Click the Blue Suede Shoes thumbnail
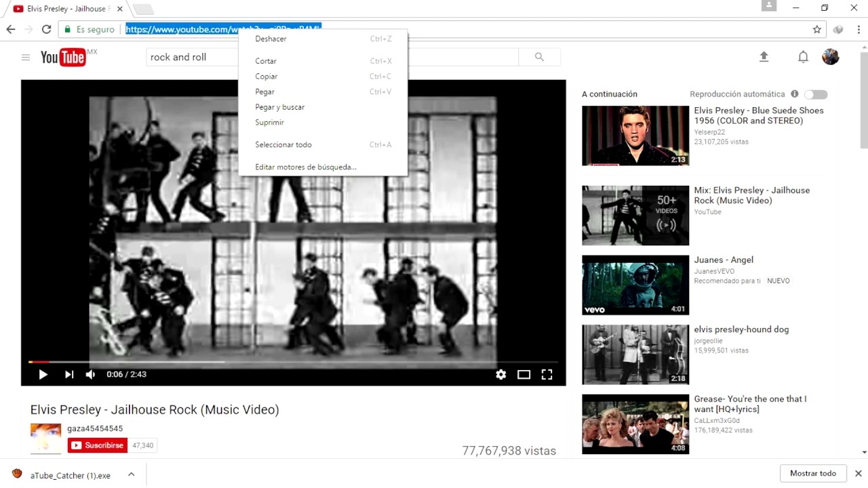 point(635,136)
